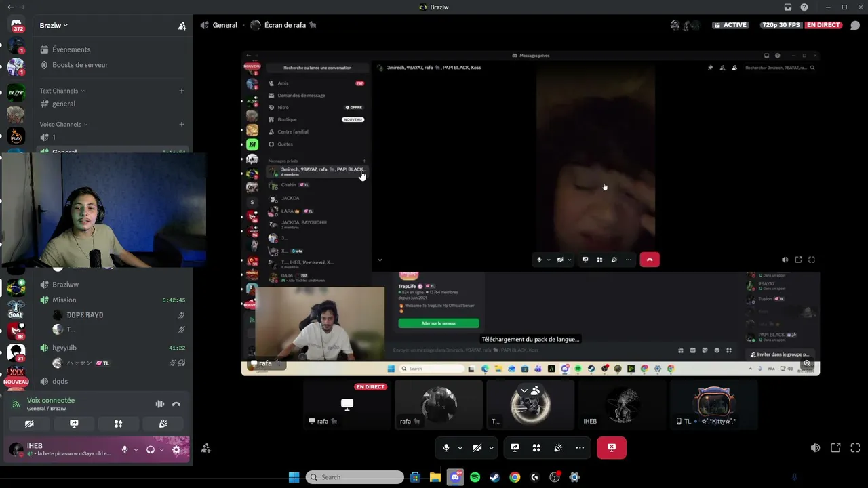This screenshot has width=868, height=488.
Task: Click the 720p 30 FPS quality badge
Action: point(781,25)
